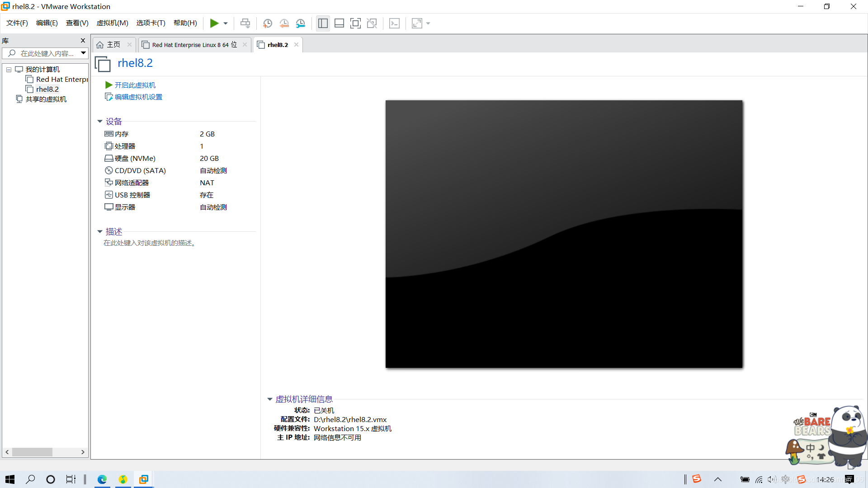Click the send Ctrl+Alt+Del toolbar icon

point(245,23)
